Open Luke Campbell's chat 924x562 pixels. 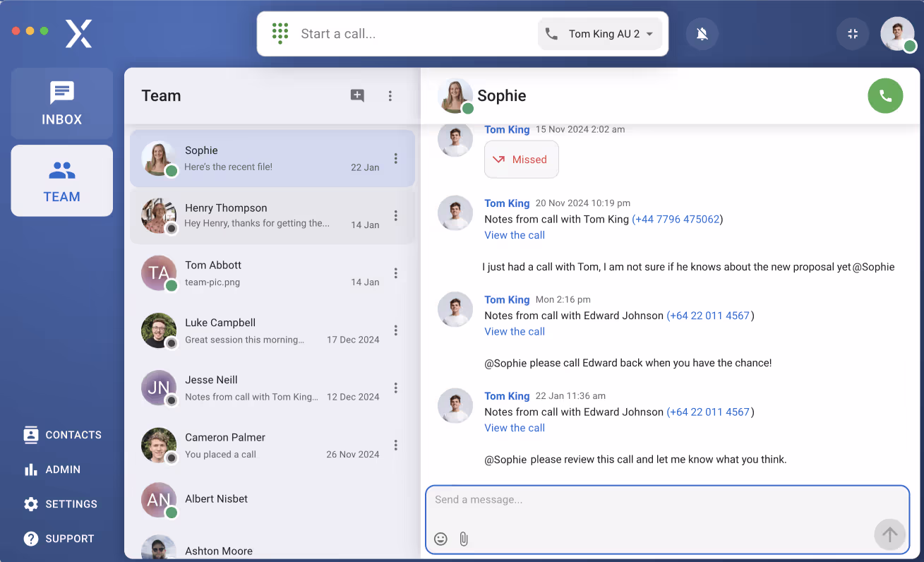tap(272, 330)
